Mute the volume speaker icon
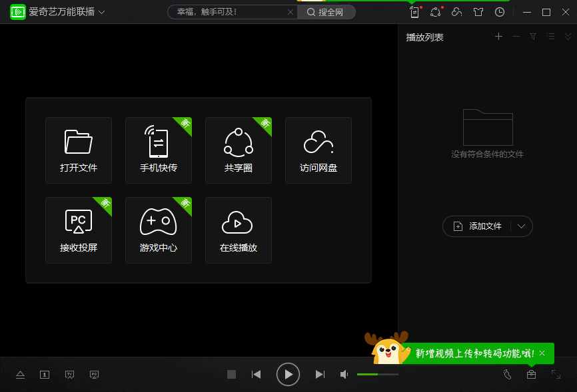Image resolution: width=577 pixels, height=392 pixels. coord(344,374)
